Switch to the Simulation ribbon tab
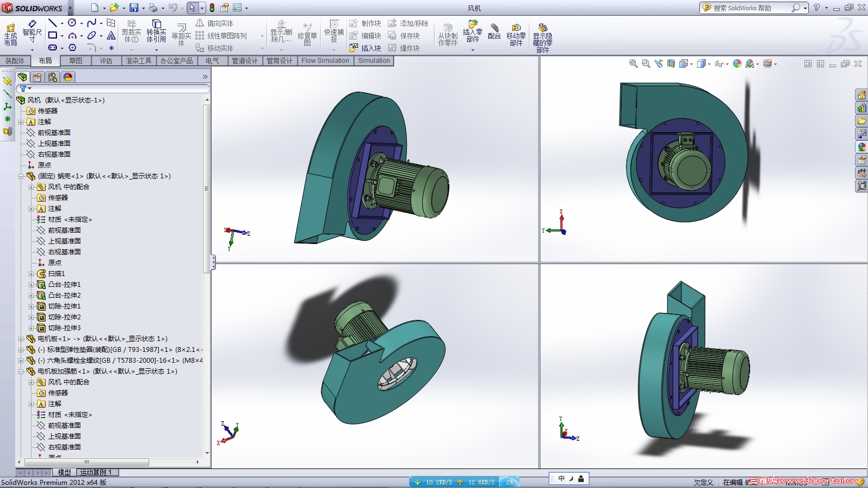Viewport: 868px width, 488px height. (374, 61)
